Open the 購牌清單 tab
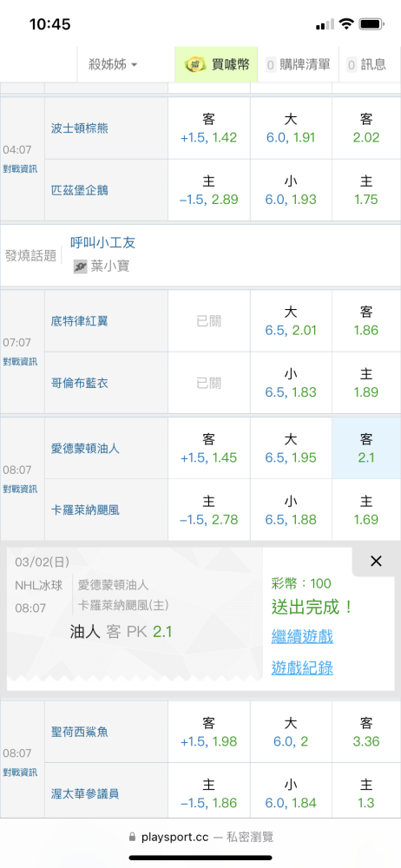 tap(298, 65)
